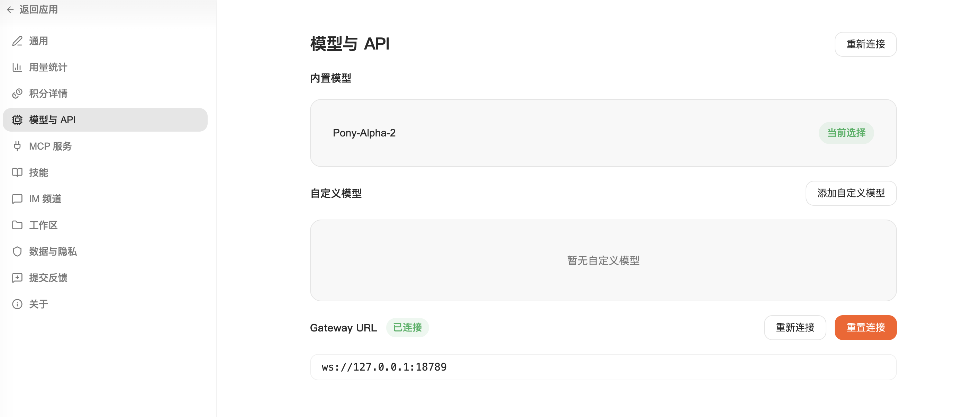Click the folder icon for 工作区
Viewport: 980px width, 417px height.
pos(17,225)
